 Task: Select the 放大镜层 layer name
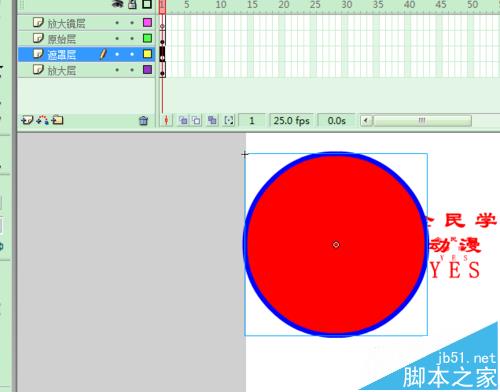(66, 24)
